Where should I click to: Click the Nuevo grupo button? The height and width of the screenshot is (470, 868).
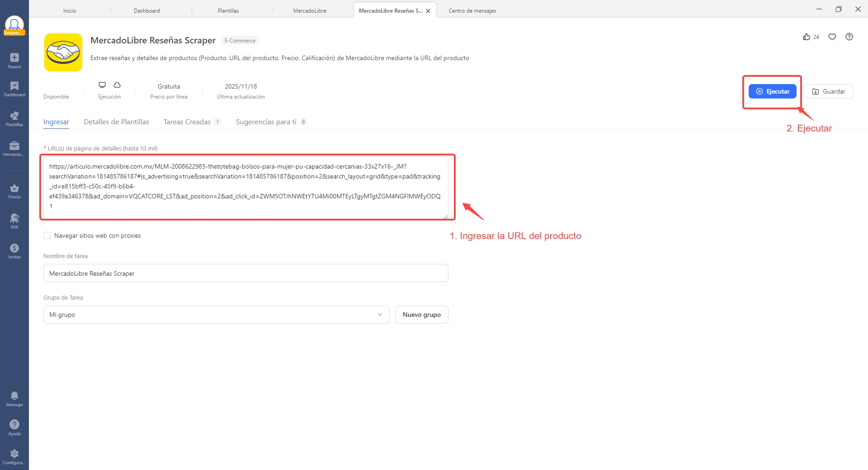tap(421, 315)
